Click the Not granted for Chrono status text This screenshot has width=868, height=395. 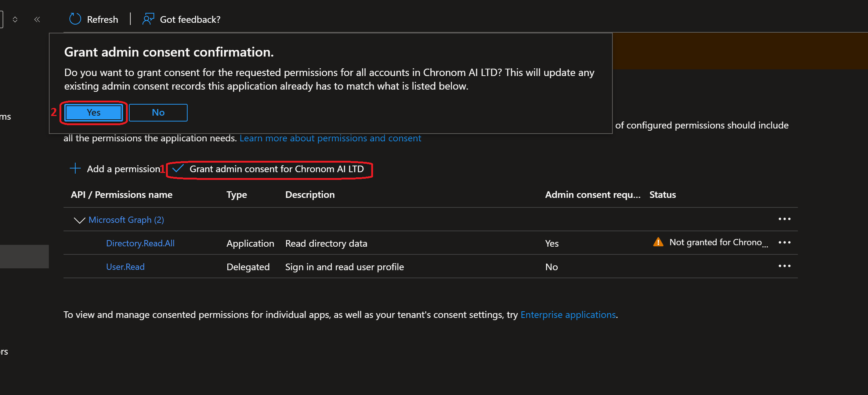718,242
